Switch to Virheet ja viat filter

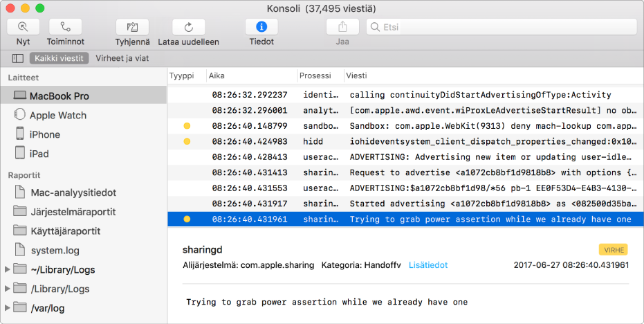coord(122,58)
